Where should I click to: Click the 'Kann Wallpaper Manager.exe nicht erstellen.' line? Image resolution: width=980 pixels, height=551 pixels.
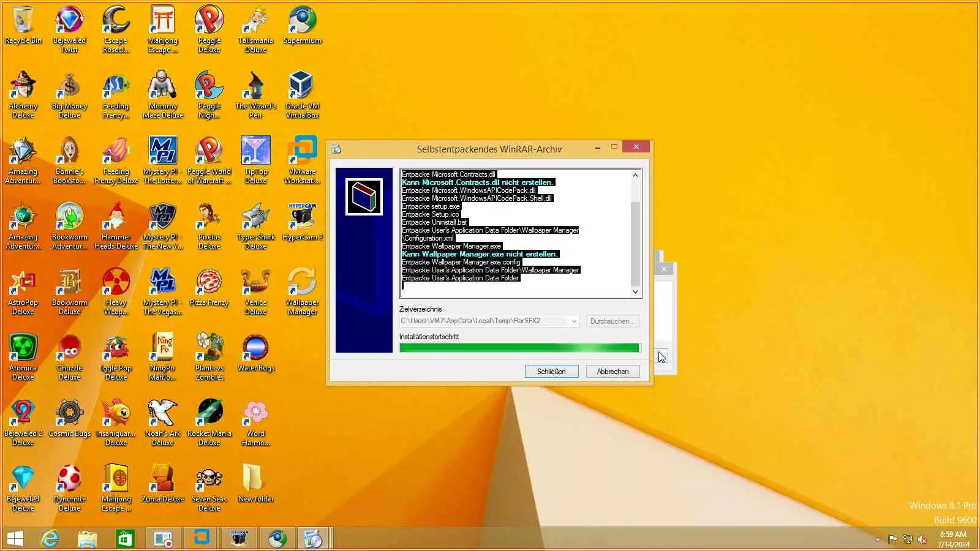[x=480, y=254]
